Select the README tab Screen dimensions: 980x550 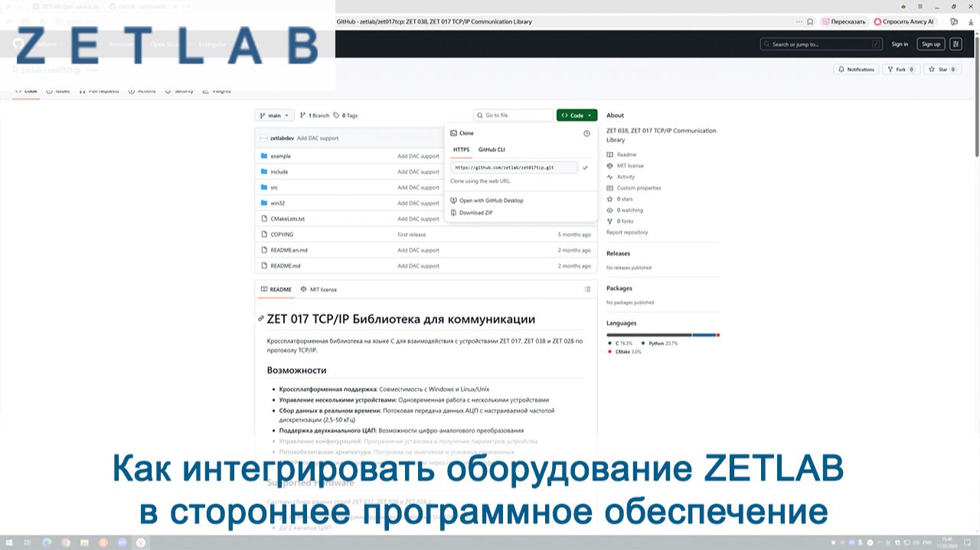pos(276,289)
